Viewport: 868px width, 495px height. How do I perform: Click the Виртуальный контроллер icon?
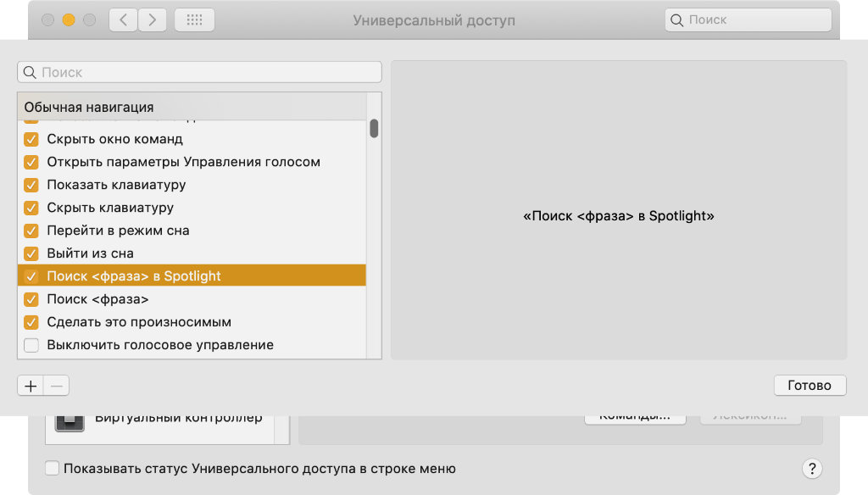(x=70, y=421)
